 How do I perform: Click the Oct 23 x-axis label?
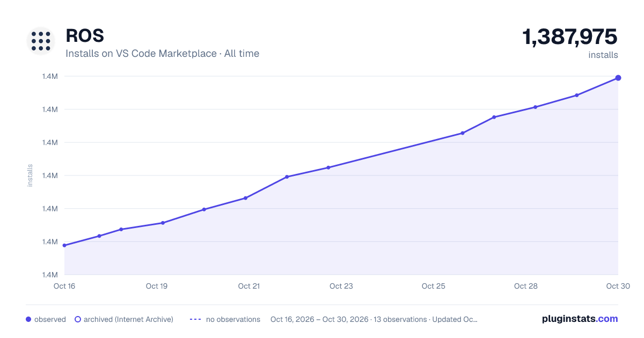[341, 286]
